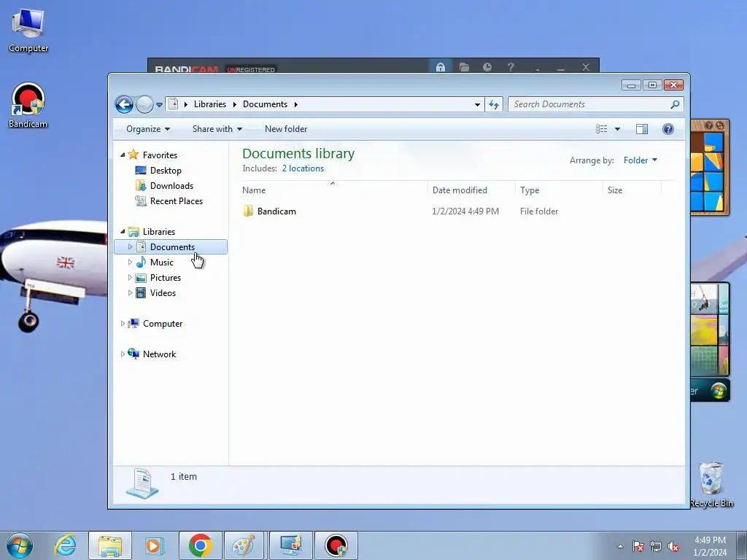
Task: Open the Recycle Bin desktop icon
Action: click(x=711, y=484)
